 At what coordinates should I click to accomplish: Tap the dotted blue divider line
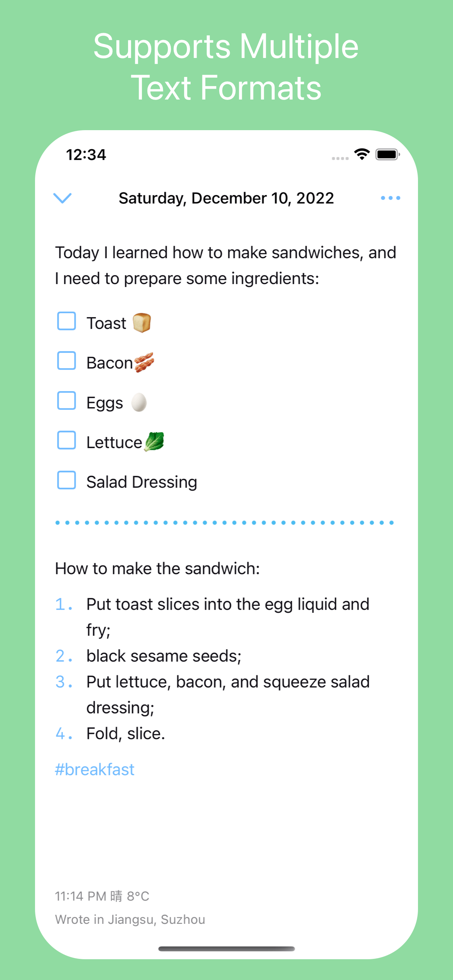225,523
